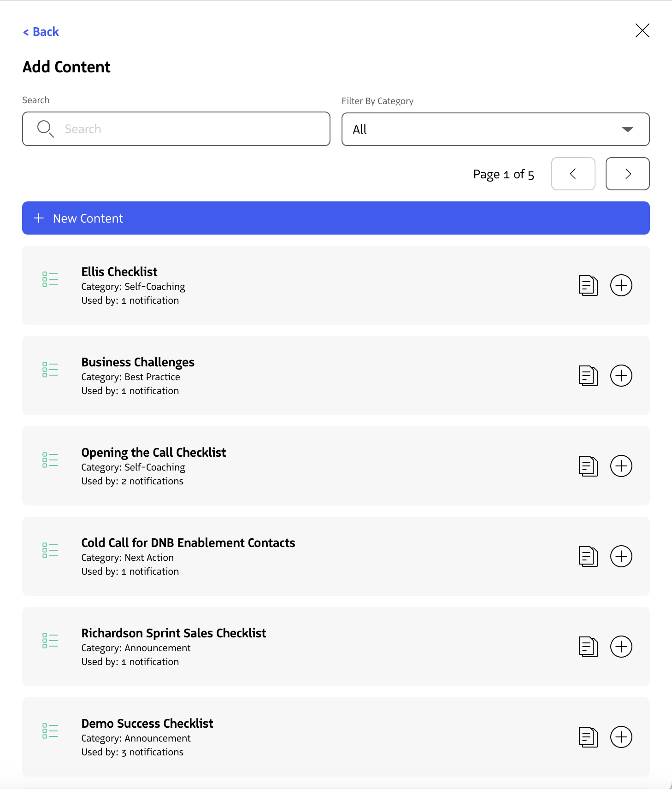This screenshot has width=672, height=789.
Task: Go back using the Back link
Action: point(41,32)
